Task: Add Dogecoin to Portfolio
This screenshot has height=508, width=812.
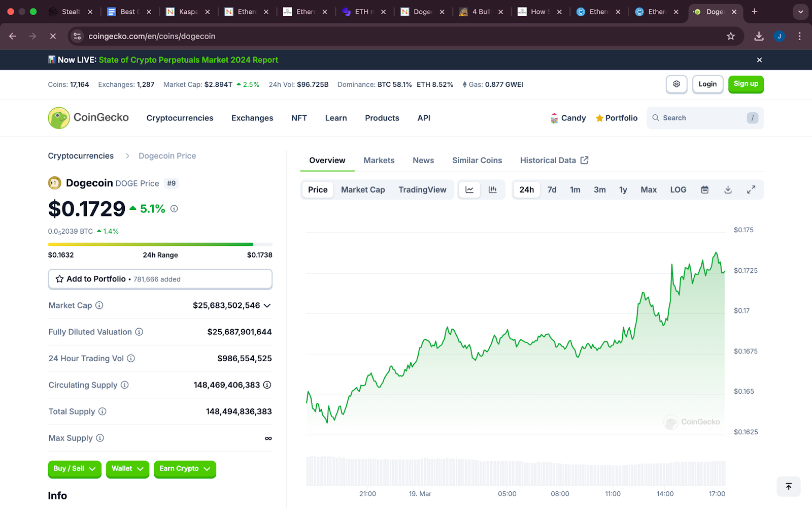Action: click(160, 279)
